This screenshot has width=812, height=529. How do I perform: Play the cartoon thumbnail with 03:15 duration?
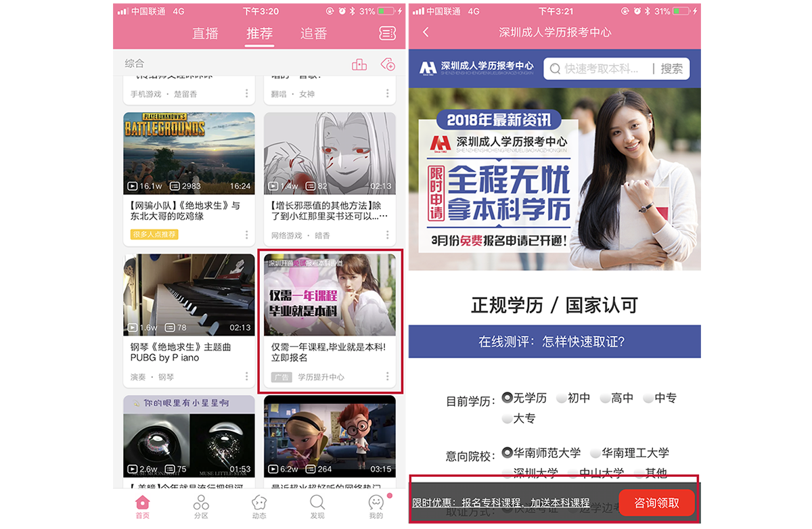pos(330,436)
